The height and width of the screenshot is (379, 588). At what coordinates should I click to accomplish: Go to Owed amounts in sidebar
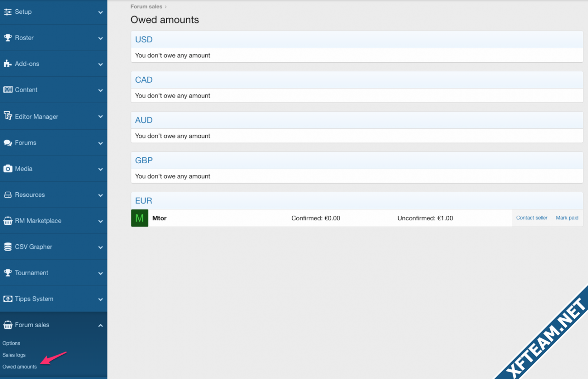tap(20, 367)
